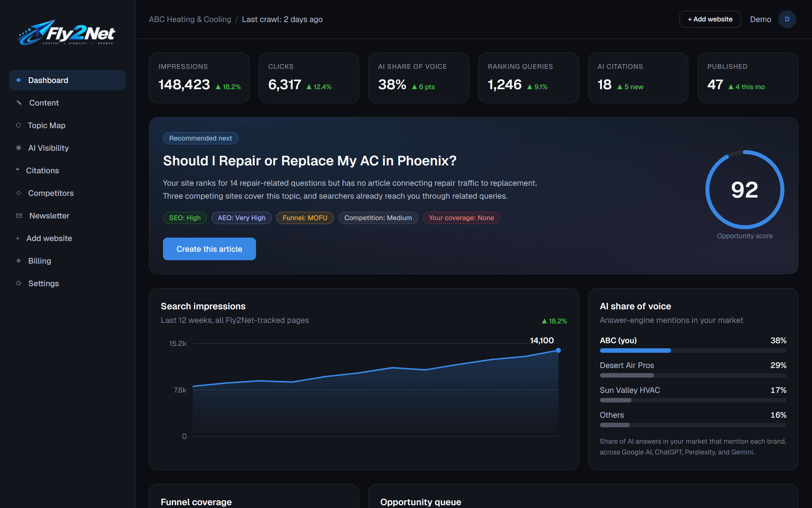Viewport: 812px width, 508px height.
Task: Click the Fly2Net logo
Action: [x=67, y=32]
